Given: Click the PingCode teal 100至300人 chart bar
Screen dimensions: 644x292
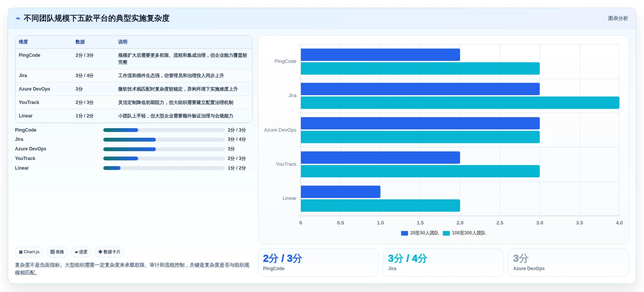Looking at the screenshot, I should pos(420,69).
